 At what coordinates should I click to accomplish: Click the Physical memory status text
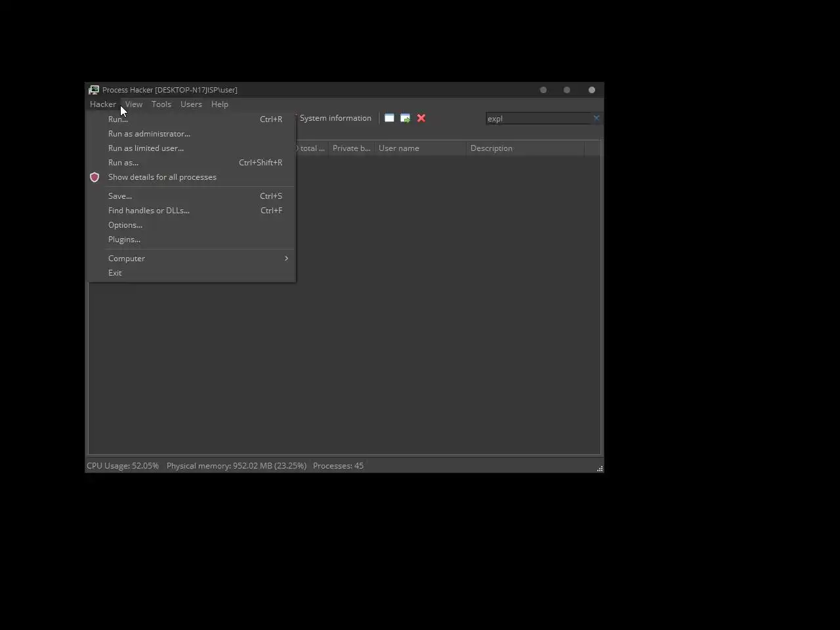[x=236, y=466]
